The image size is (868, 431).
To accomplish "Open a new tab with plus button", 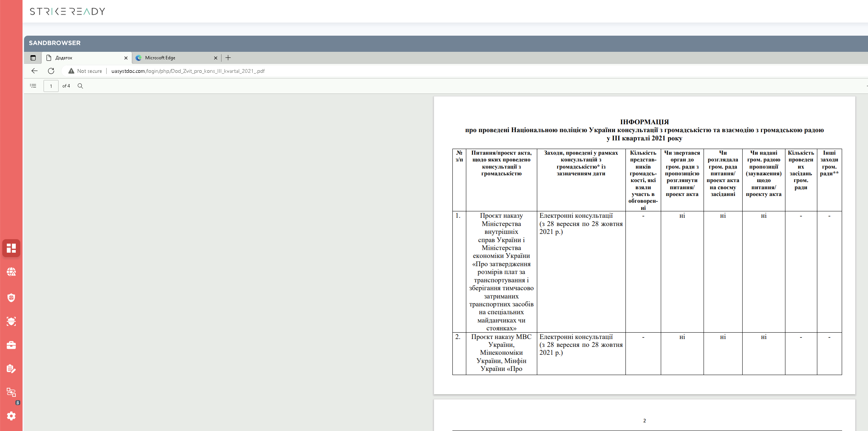I will pos(228,58).
